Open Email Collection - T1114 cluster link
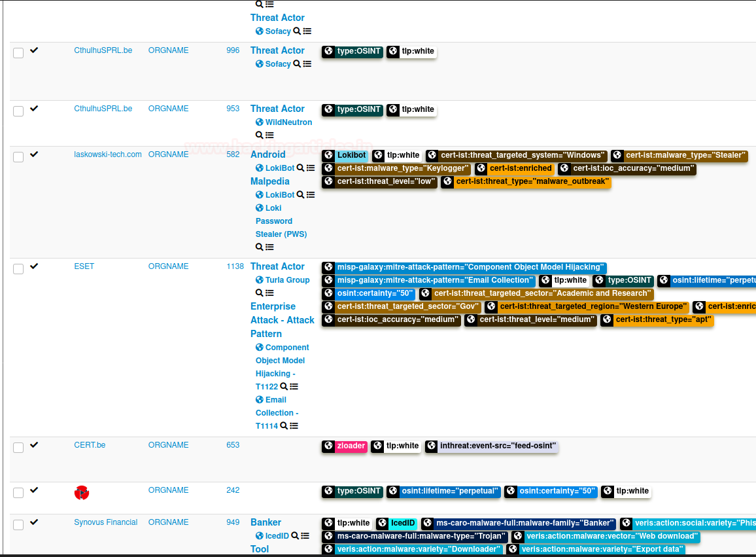This screenshot has width=756, height=557. [x=277, y=413]
